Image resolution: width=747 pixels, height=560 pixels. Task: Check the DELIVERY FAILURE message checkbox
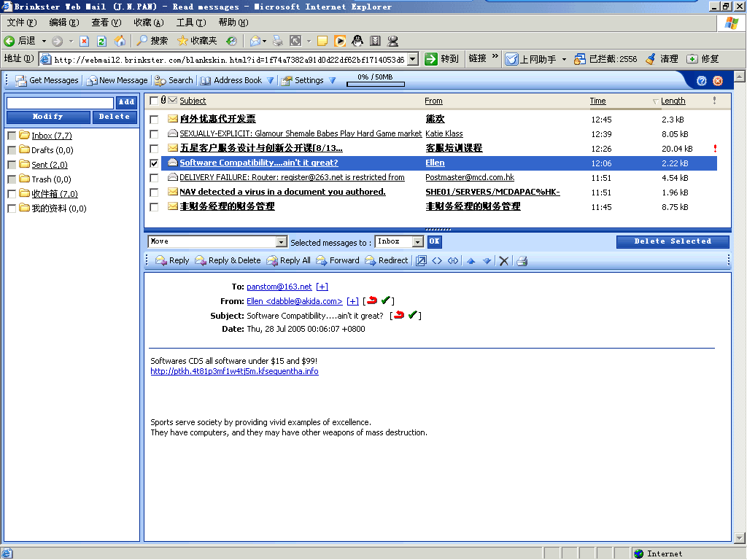[154, 178]
